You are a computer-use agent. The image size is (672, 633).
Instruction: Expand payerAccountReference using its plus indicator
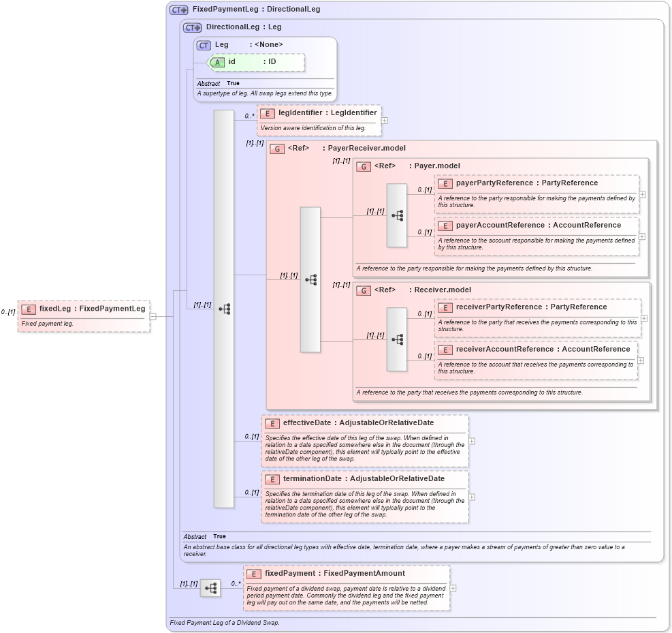tap(643, 236)
